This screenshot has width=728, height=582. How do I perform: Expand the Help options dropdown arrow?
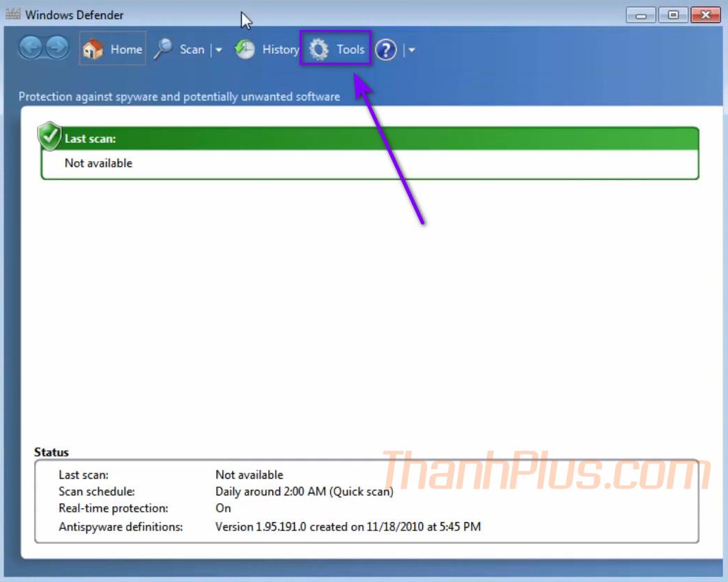point(412,50)
